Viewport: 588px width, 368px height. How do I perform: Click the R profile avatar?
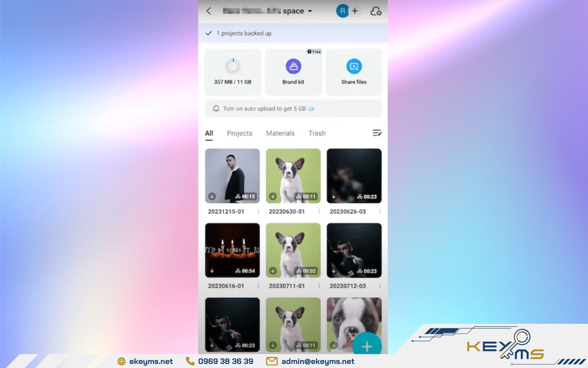click(342, 11)
